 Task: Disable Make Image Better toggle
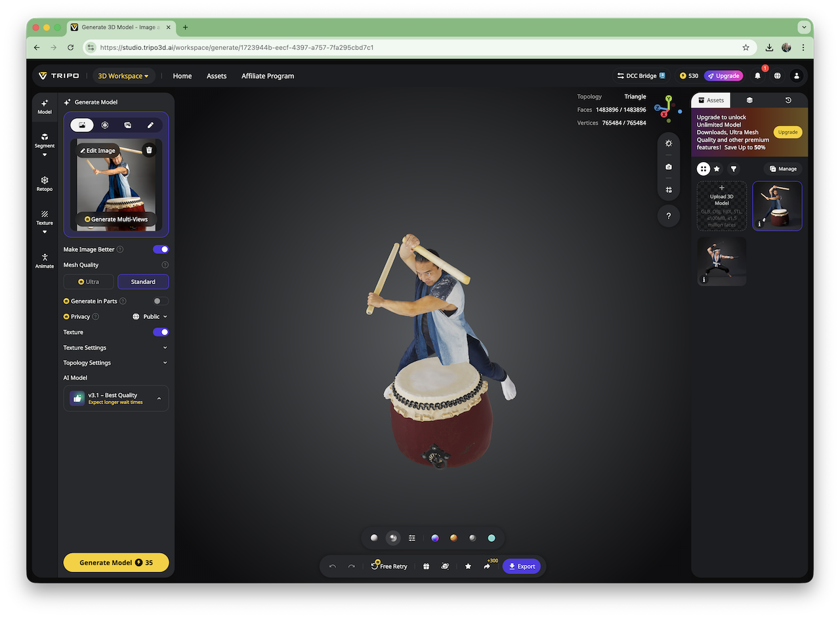click(161, 249)
